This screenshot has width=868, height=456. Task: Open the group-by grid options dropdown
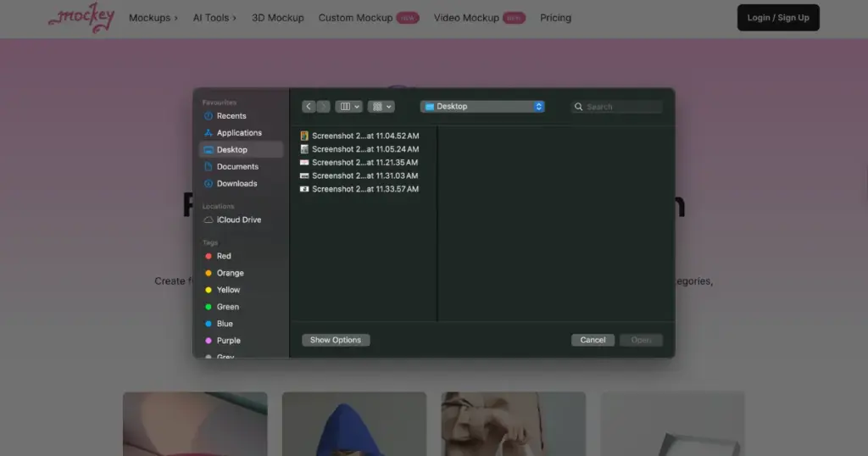[381, 107]
